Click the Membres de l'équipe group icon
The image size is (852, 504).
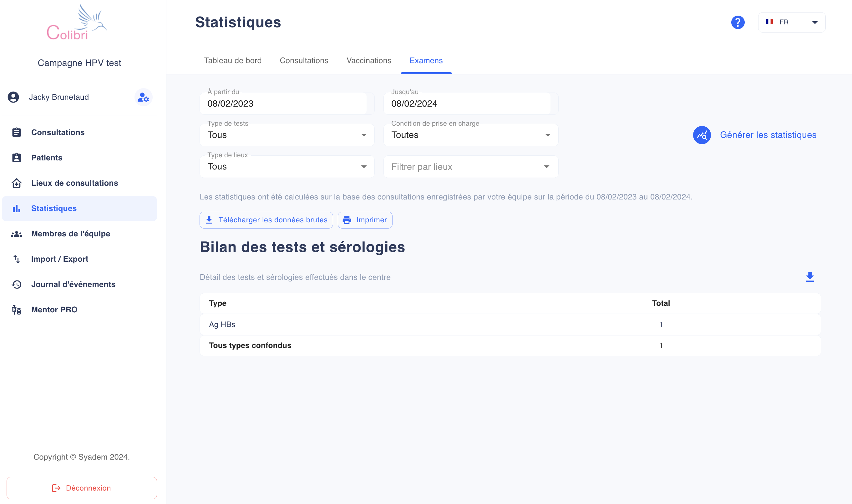(x=17, y=234)
